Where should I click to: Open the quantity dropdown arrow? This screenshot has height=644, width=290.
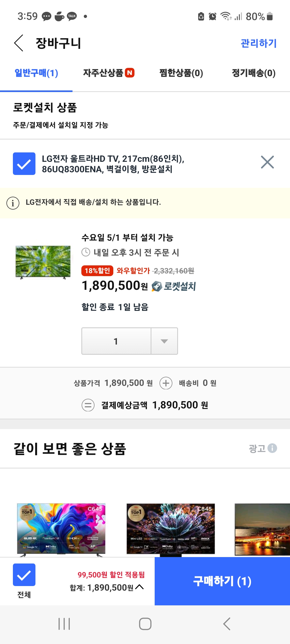[164, 341]
